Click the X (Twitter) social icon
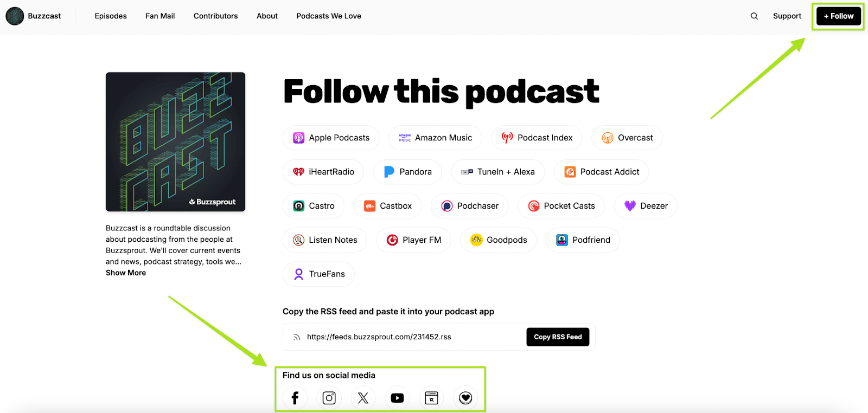This screenshot has width=868, height=413. pos(363,398)
